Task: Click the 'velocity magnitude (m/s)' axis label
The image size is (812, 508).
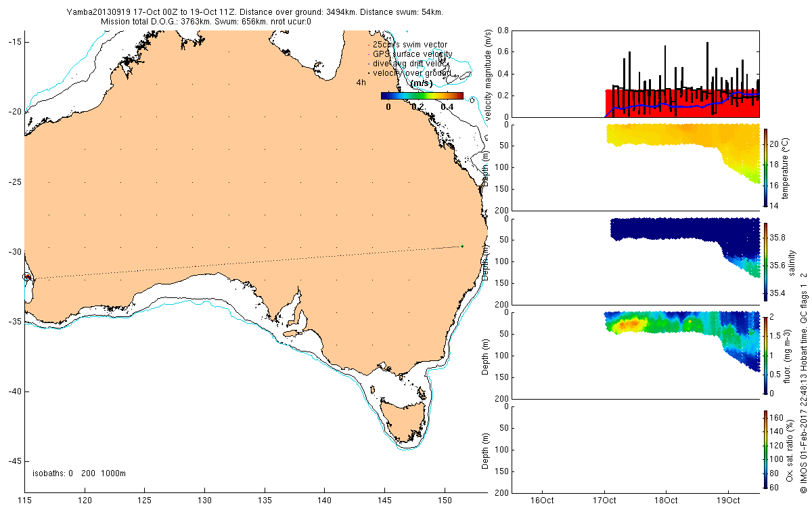Action: tap(488, 75)
